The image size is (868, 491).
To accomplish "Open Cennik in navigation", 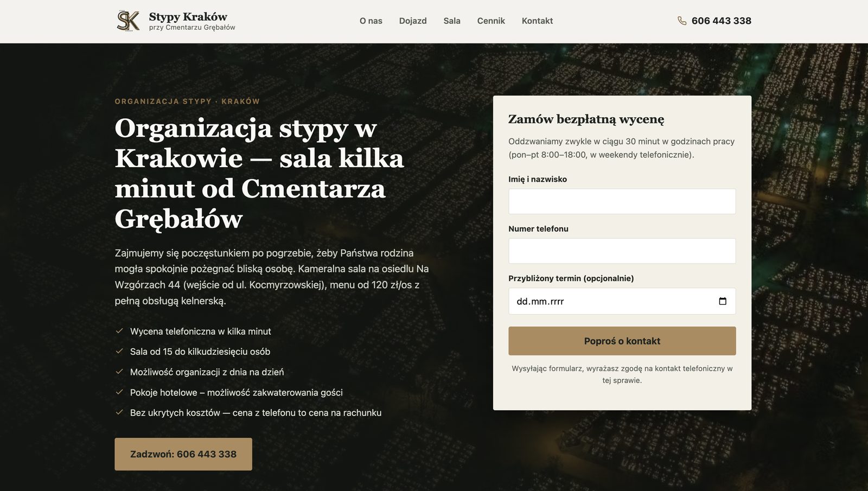I will [491, 21].
